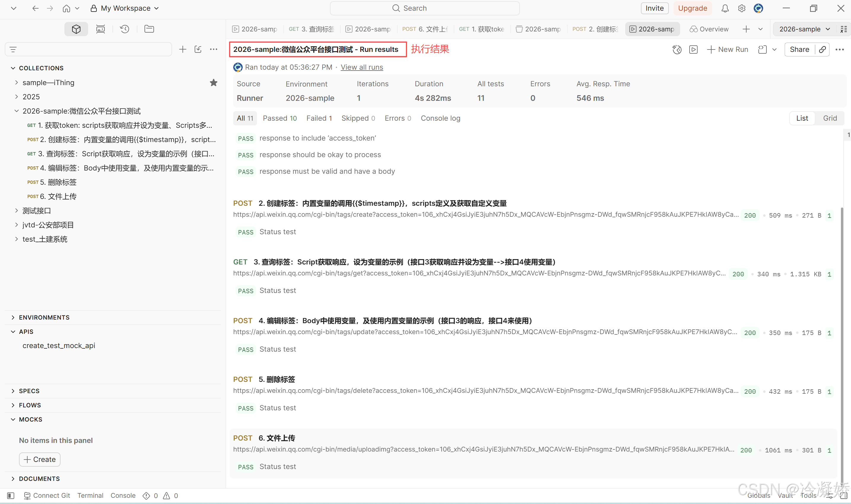Image resolution: width=851 pixels, height=504 pixels.
Task: Show the Skipped 0 results tab
Action: [x=358, y=118]
